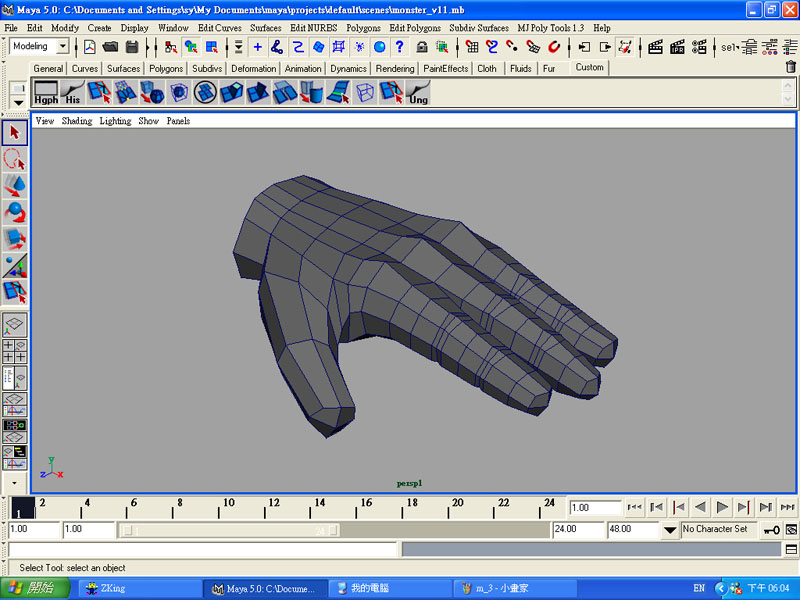Viewport: 800px width, 600px height.
Task: Toggle Snap to view planes
Action: point(533,47)
